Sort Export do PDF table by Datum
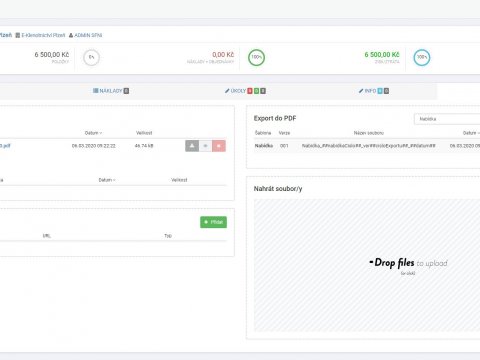Viewport: 480px width, 360px height. tap(471, 133)
